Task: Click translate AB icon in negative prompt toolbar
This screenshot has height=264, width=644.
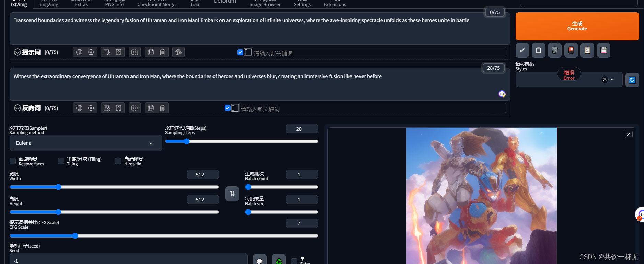Action: [x=135, y=108]
